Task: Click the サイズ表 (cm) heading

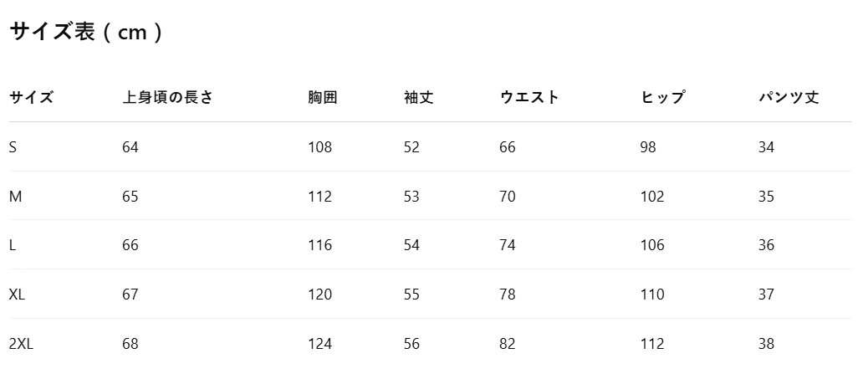Action: pos(86,32)
